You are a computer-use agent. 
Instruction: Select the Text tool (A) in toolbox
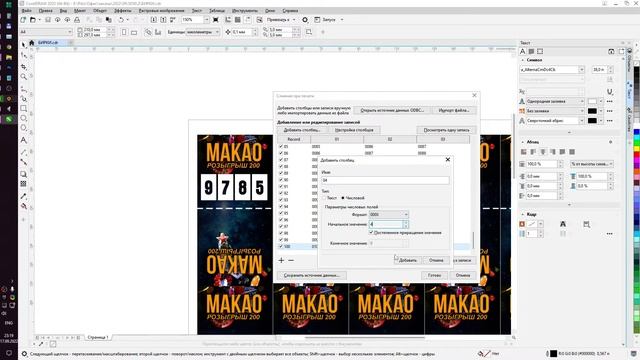tap(24, 140)
